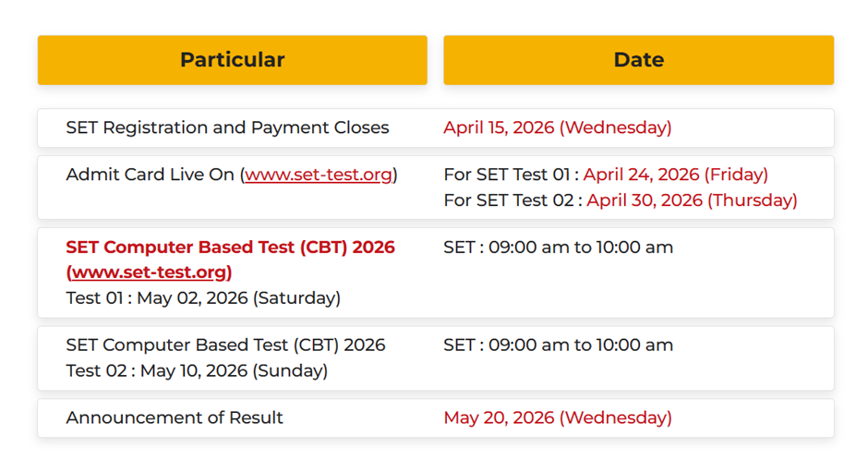Click the Date column header
The width and height of the screenshot is (868, 472).
point(638,60)
